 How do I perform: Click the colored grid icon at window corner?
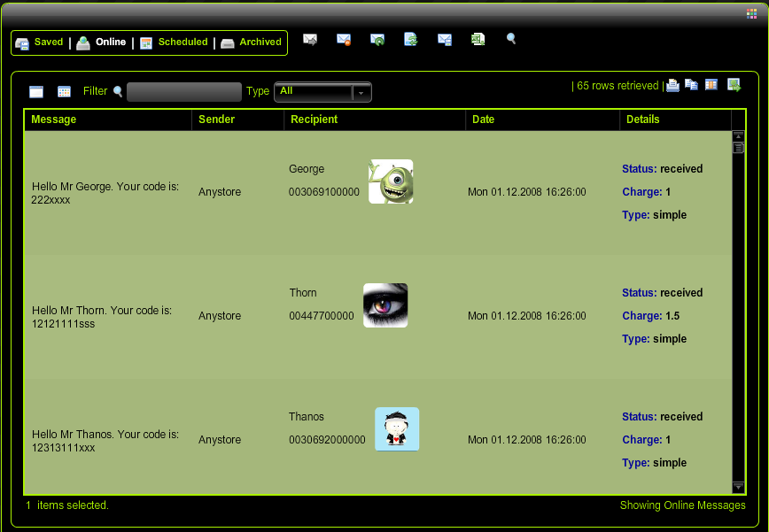coord(751,13)
